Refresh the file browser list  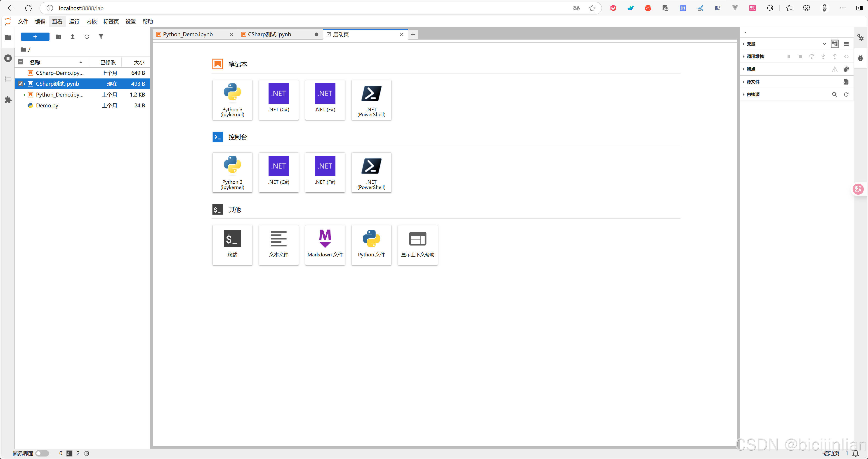click(87, 36)
